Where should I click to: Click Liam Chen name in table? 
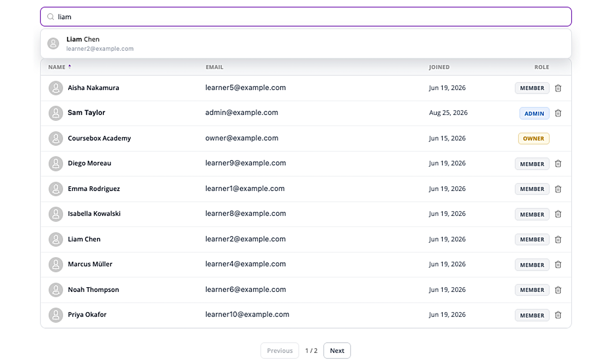(x=84, y=239)
